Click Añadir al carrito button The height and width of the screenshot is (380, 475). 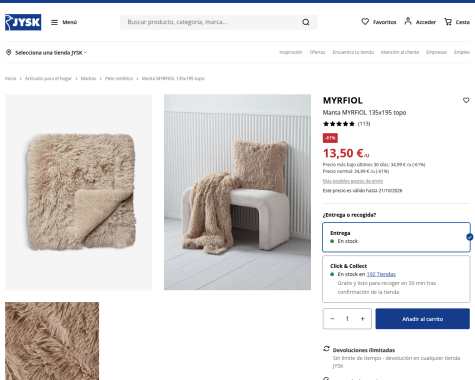(x=423, y=319)
